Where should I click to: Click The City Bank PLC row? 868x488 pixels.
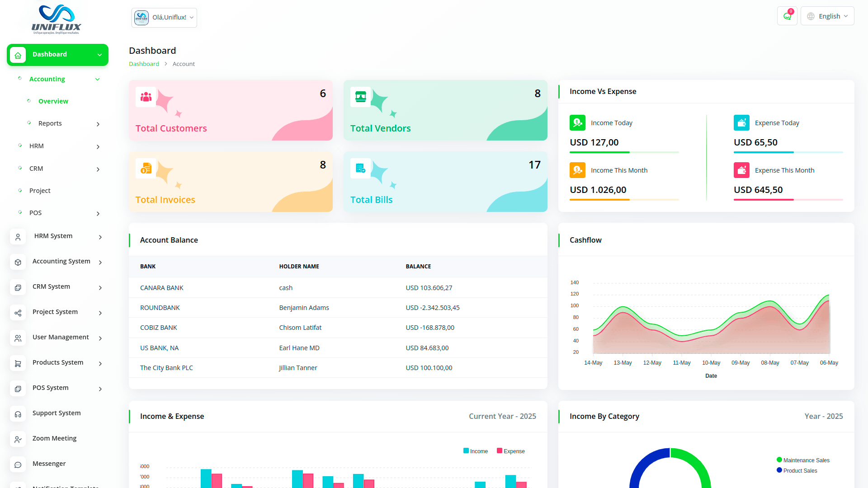point(338,368)
